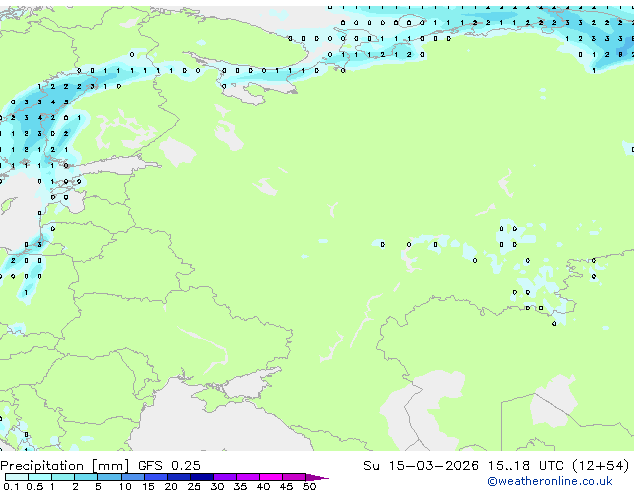
Task: Open the weatheronline.co.uk copyright link
Action: click(x=550, y=481)
